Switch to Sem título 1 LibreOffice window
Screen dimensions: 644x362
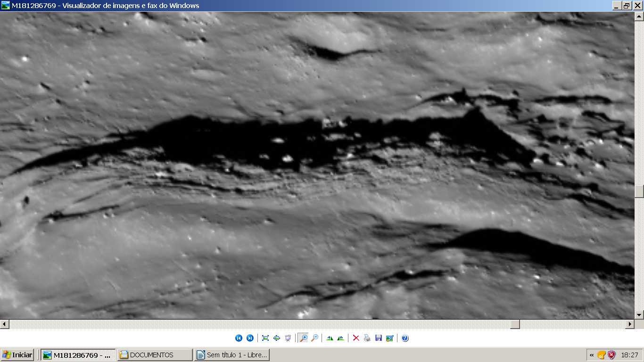231,355
